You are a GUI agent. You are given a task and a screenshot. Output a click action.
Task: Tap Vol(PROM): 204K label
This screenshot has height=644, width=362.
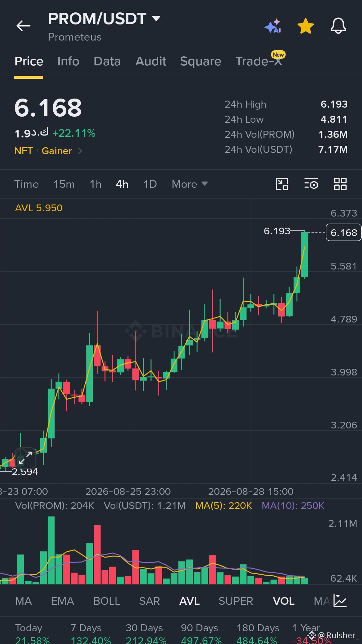coord(55,506)
